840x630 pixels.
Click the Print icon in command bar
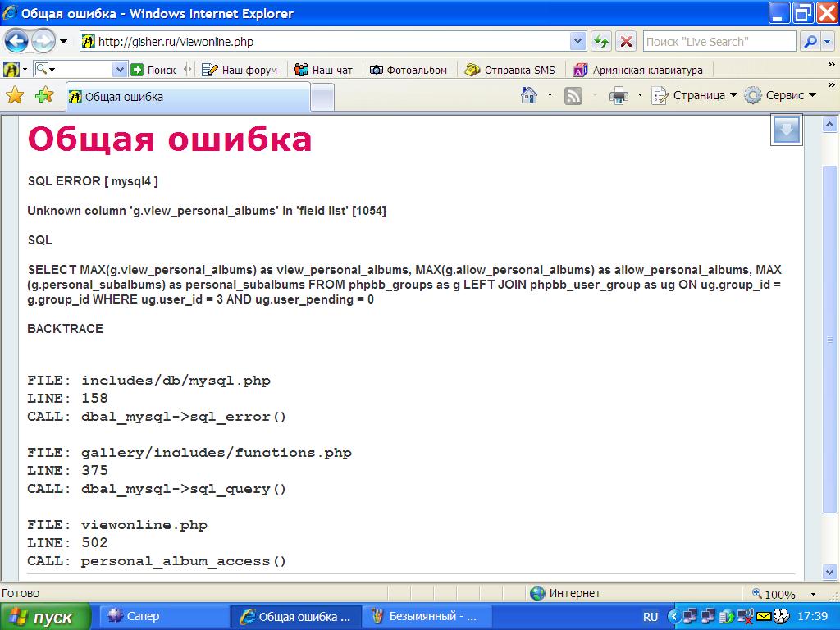click(619, 96)
